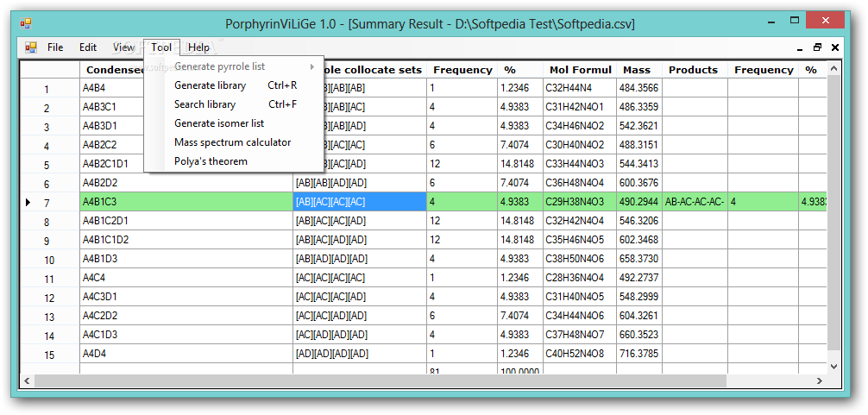Expand the Generate pyrrole list submenu
The width and height of the screenshot is (868, 415).
(x=234, y=66)
